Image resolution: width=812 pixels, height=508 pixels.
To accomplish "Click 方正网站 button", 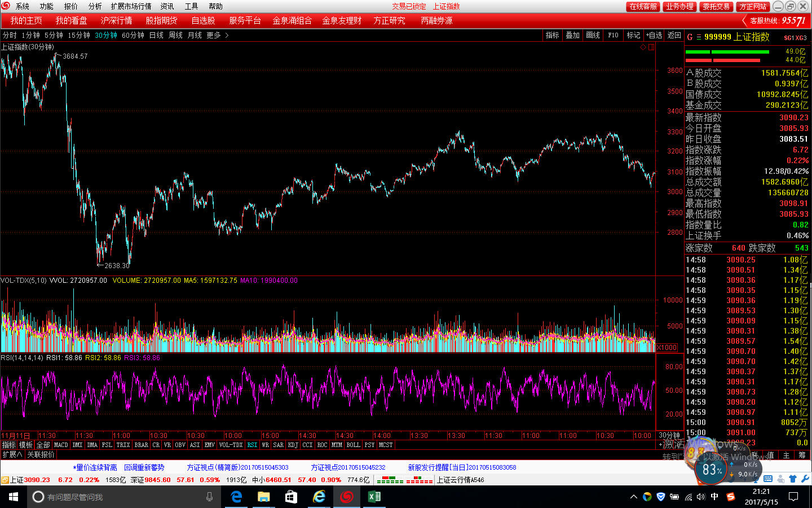I will click(753, 7).
